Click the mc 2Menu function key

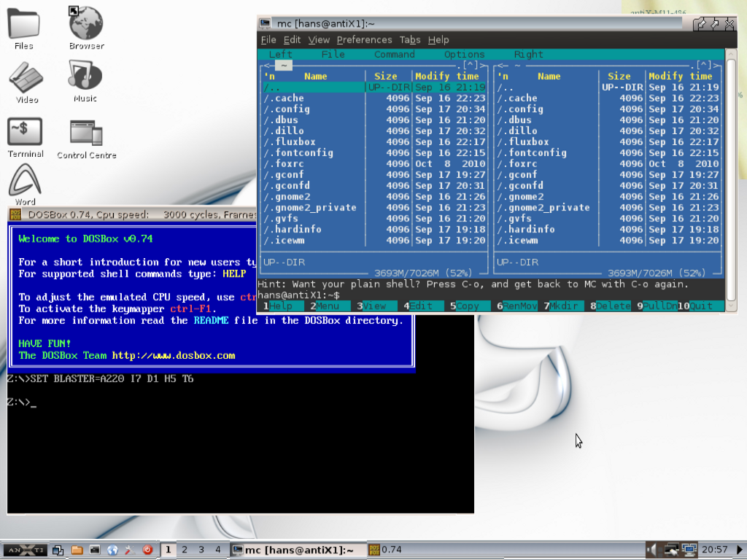(328, 306)
